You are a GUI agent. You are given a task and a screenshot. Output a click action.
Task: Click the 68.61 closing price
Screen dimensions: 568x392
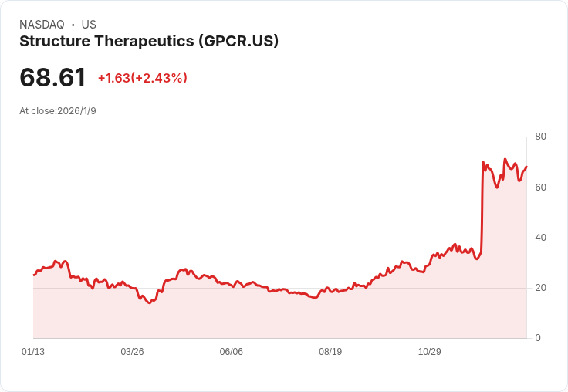click(52, 77)
